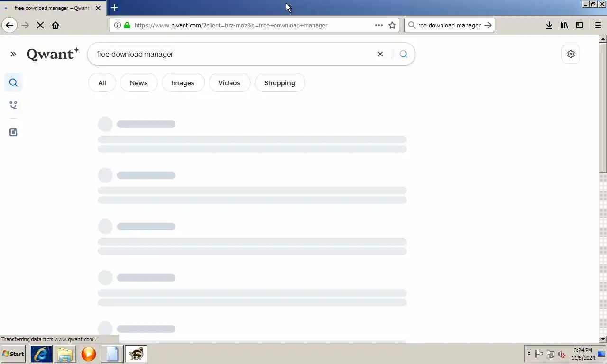Click the taskbar clock showing 3:24 PM
The height and width of the screenshot is (364, 607).
pyautogui.click(x=583, y=354)
